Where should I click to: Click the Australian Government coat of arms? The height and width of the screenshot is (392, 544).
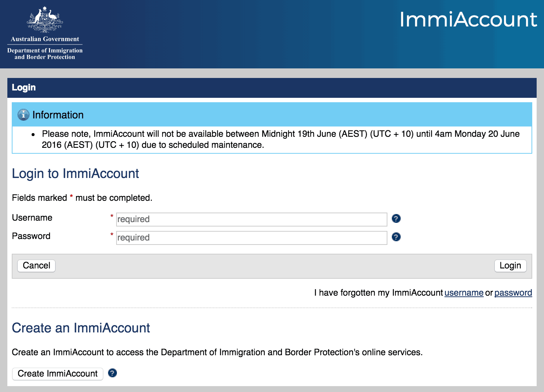point(44,18)
